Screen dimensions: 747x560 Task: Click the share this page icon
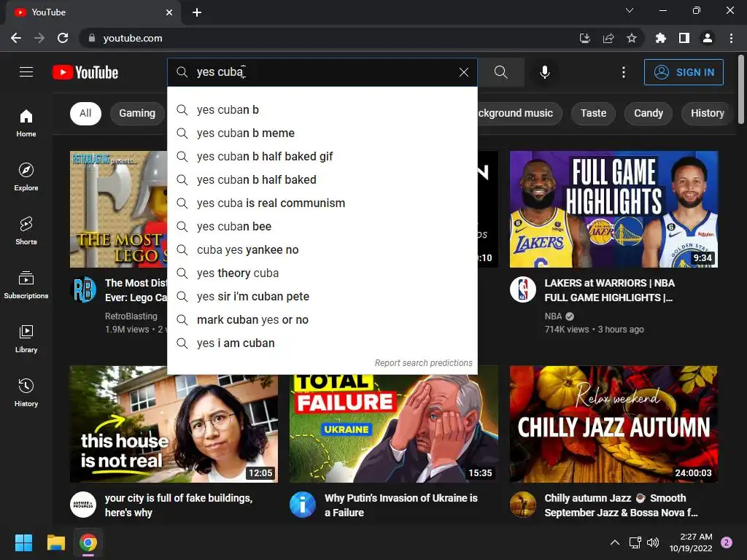608,38
